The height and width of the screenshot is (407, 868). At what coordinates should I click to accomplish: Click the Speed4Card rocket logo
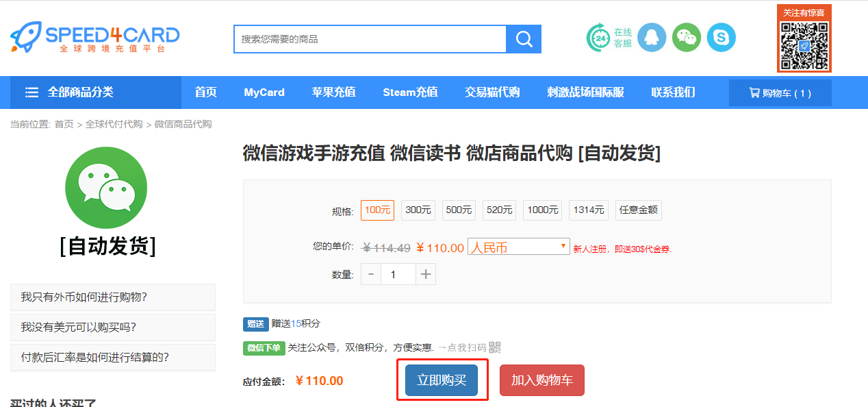click(94, 38)
